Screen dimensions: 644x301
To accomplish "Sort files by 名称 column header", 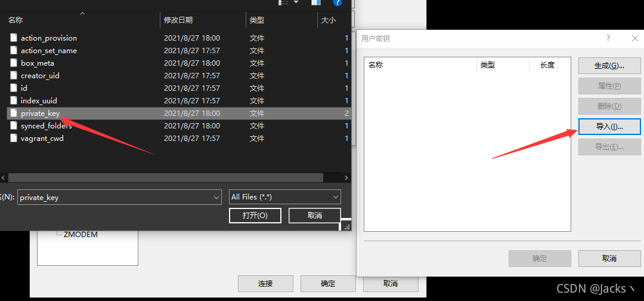I will [x=15, y=20].
